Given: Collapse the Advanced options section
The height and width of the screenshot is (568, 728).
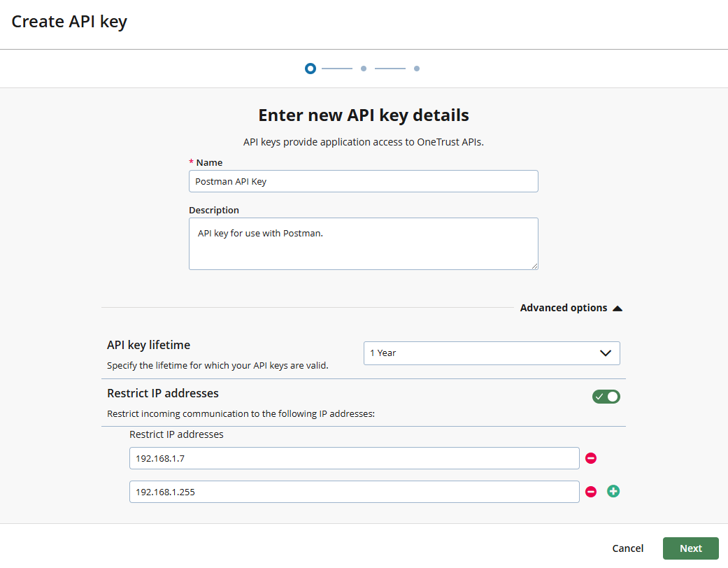Looking at the screenshot, I should [x=617, y=308].
